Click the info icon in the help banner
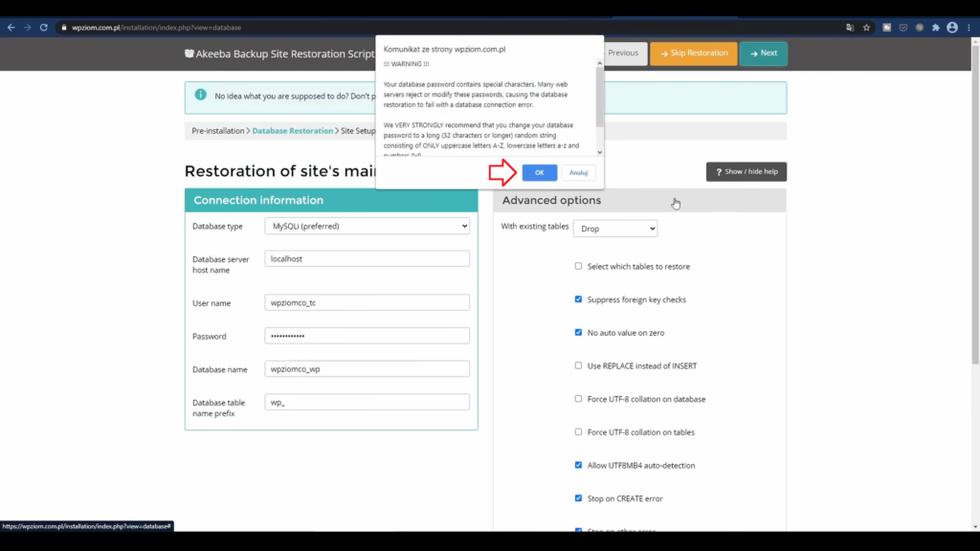980x551 pixels. pos(200,95)
